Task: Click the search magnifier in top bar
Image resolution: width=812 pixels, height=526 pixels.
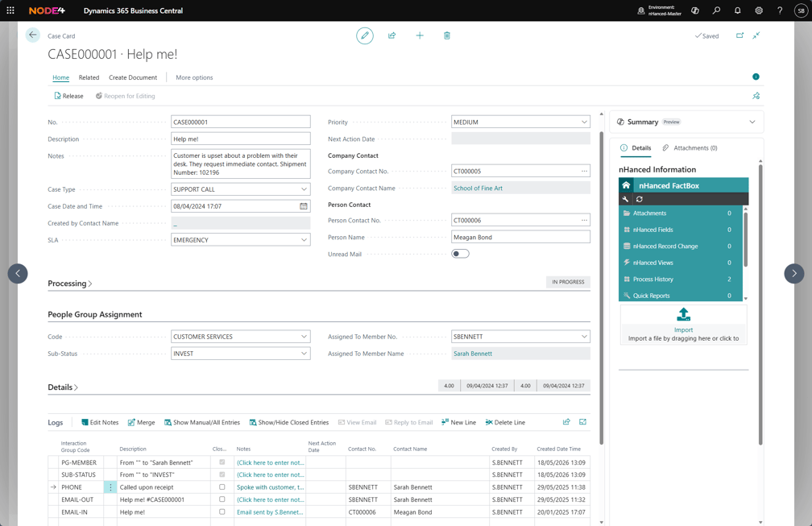Action: point(716,10)
